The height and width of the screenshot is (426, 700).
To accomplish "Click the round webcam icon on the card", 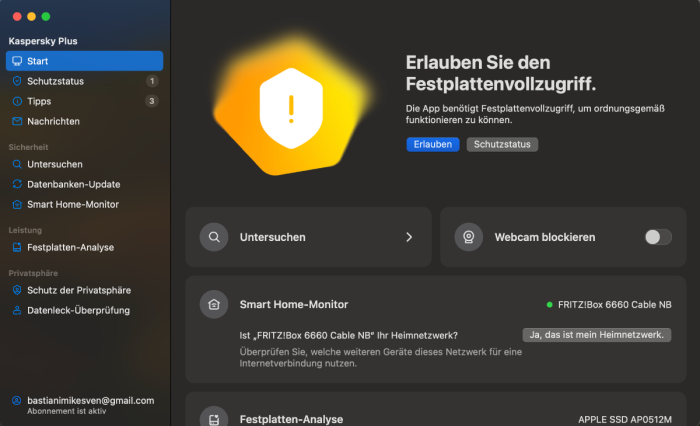I will (x=468, y=237).
